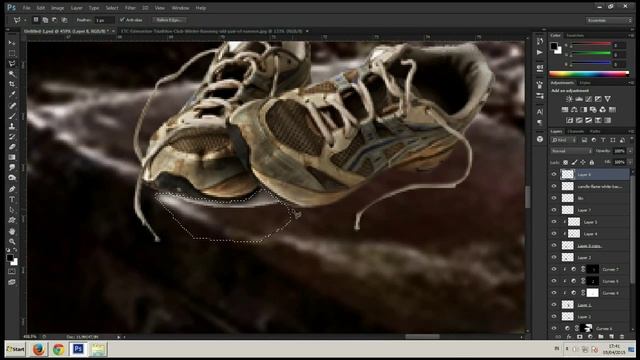Add an Invert adjustment
640x360 pixels.
(569, 120)
